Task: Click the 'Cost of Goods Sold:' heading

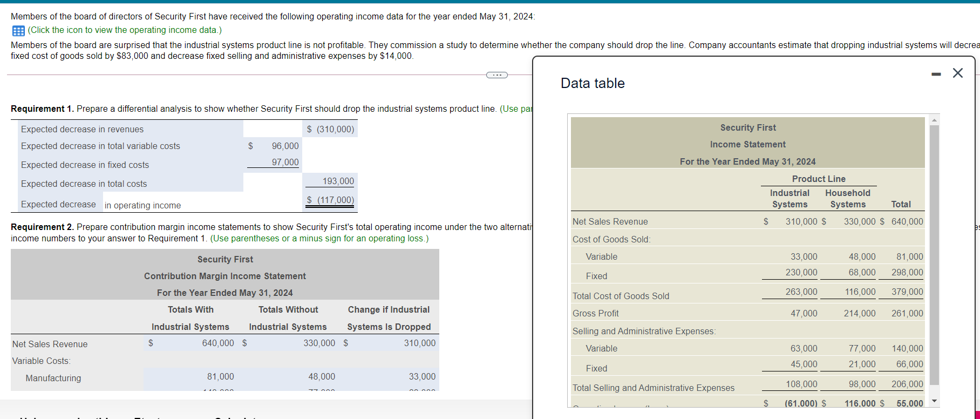Action: [x=611, y=239]
